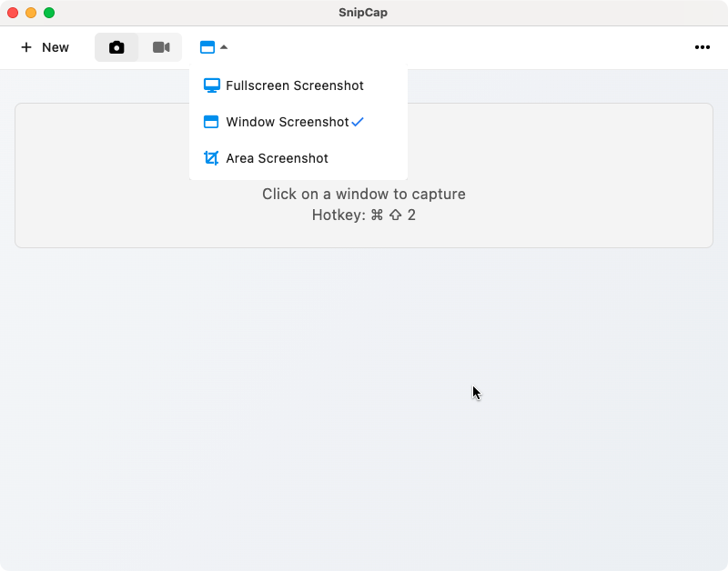The width and height of the screenshot is (728, 571).
Task: Click the window icon beside Window Screenshot
Action: click(x=211, y=122)
